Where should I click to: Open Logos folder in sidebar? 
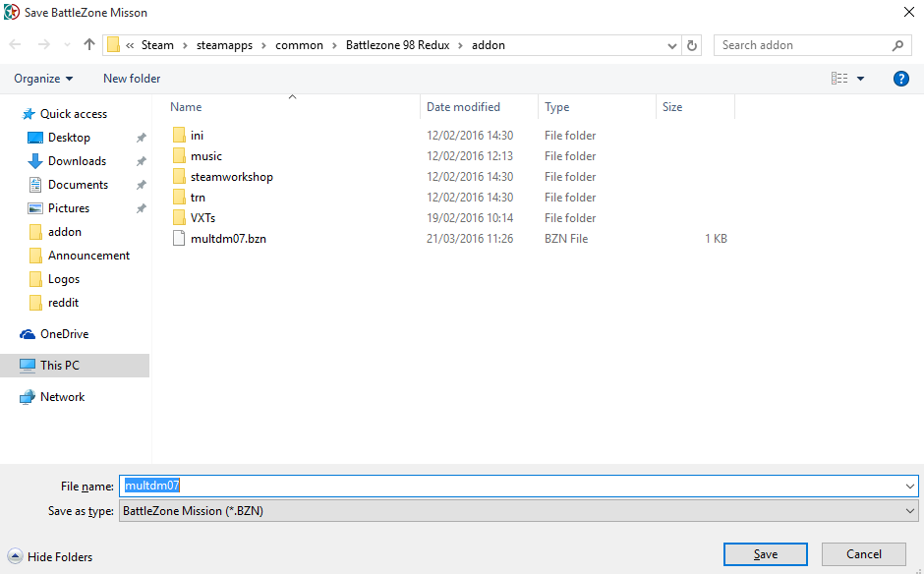click(64, 279)
